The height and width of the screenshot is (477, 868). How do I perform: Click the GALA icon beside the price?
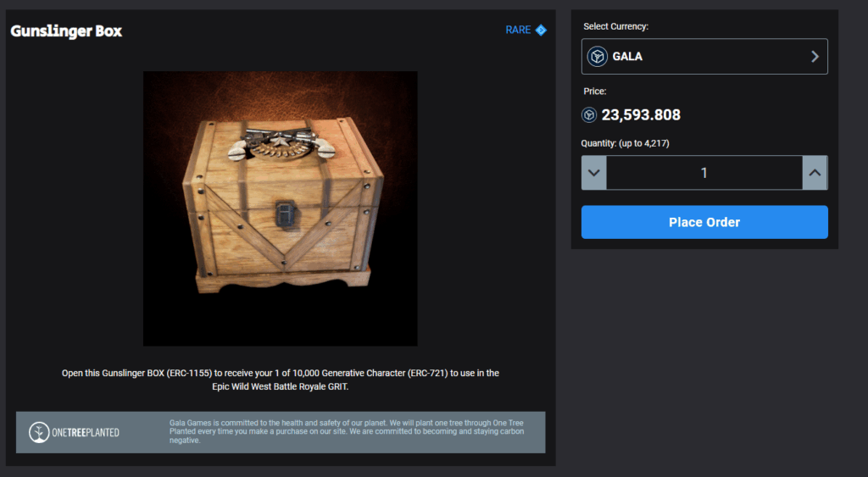tap(589, 115)
